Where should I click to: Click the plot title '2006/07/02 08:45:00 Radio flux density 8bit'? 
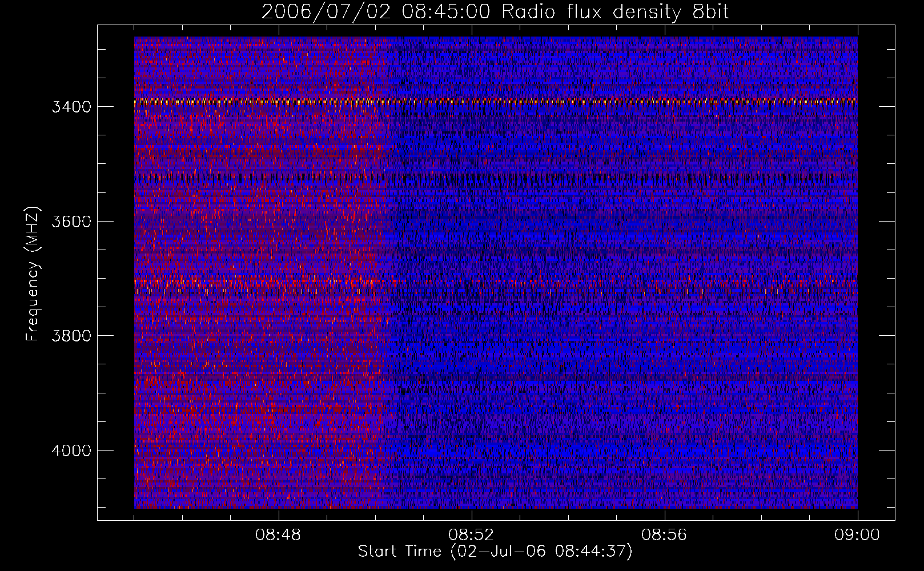point(495,11)
